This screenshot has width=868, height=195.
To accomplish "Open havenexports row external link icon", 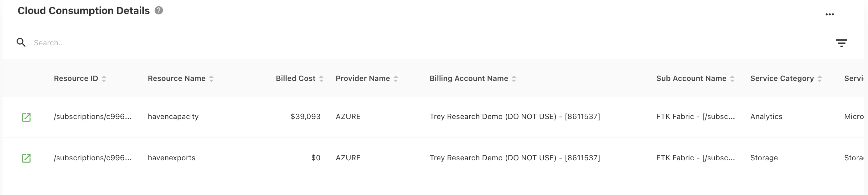I will [26, 158].
